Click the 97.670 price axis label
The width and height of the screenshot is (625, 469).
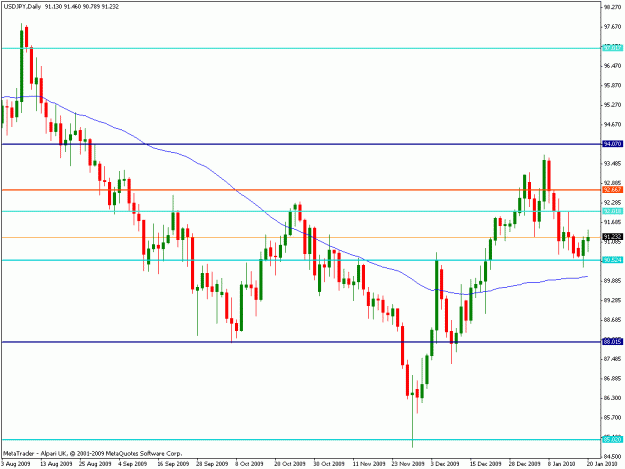click(x=613, y=27)
